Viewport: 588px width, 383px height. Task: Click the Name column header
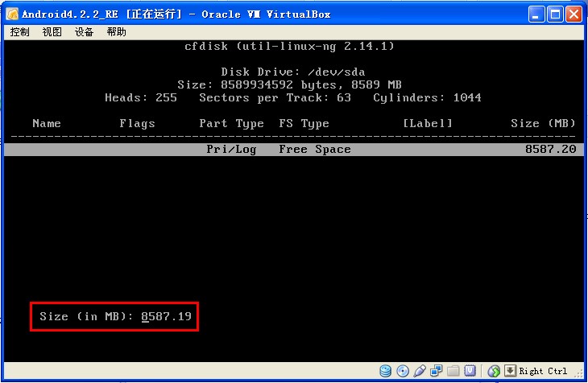(x=47, y=123)
